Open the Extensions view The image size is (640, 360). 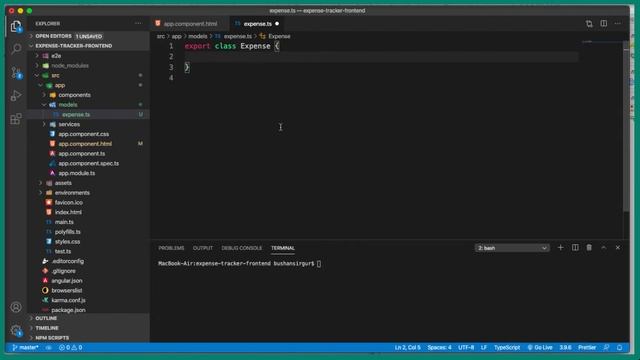tap(16, 119)
